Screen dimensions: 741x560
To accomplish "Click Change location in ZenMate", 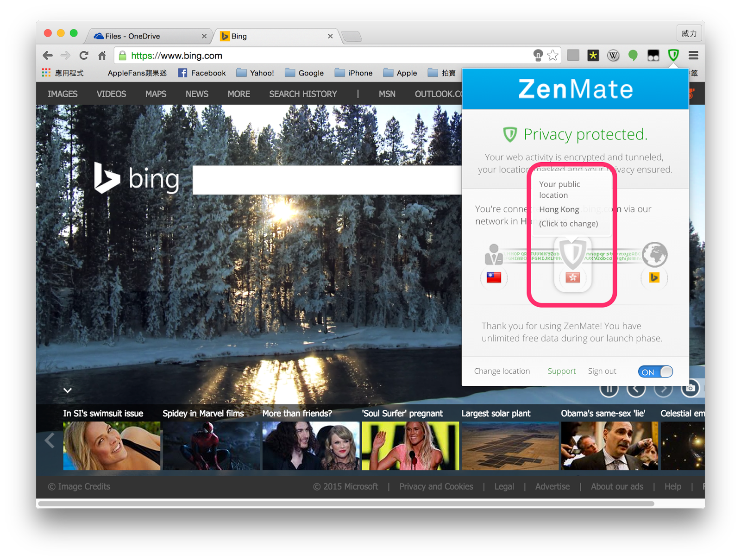I will (502, 371).
